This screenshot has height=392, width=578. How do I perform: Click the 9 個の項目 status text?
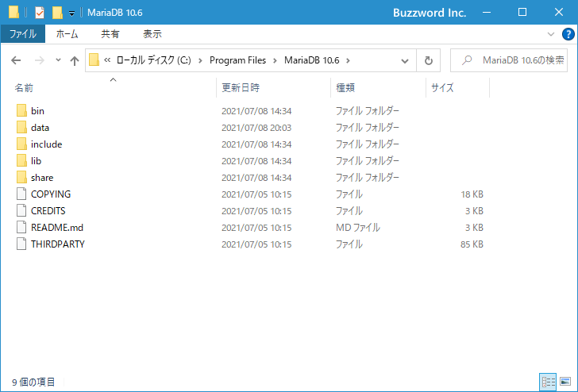pos(33,382)
